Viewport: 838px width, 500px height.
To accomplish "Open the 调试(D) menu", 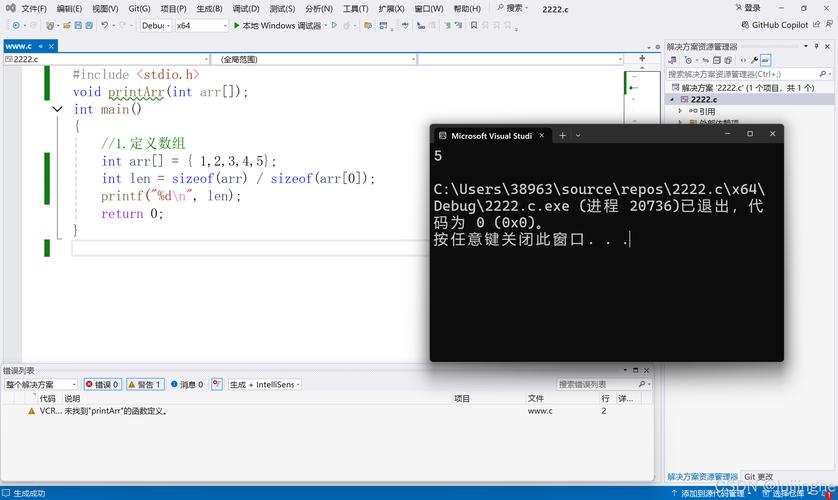I will (246, 9).
